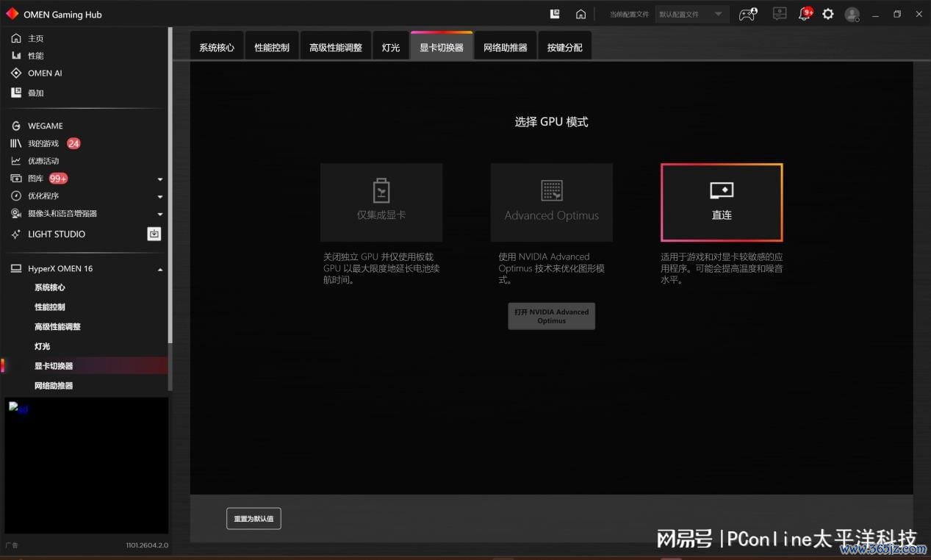Open 优惠活动 deals in the sidebar

(43, 161)
